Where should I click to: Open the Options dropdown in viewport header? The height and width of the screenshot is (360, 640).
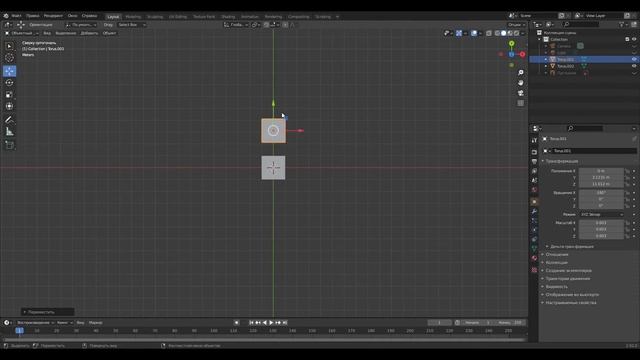516,25
